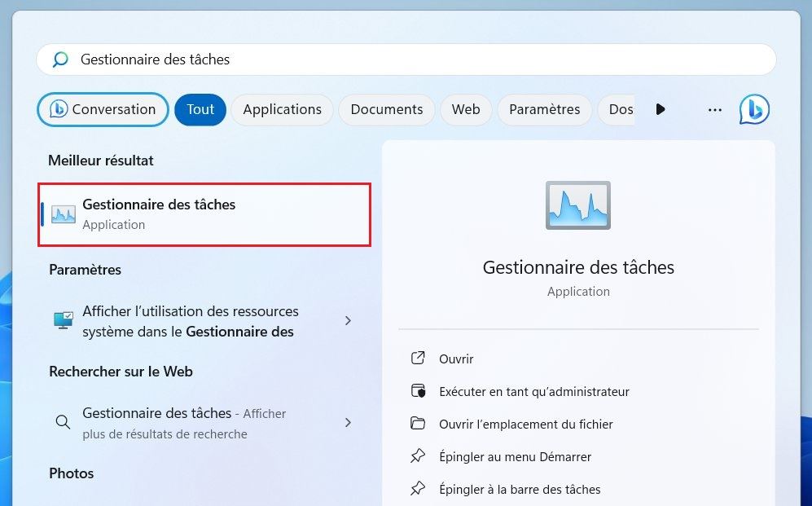Screen dimensions: 812x506
Task: Open the ellipsis overflow menu
Action: point(714,109)
